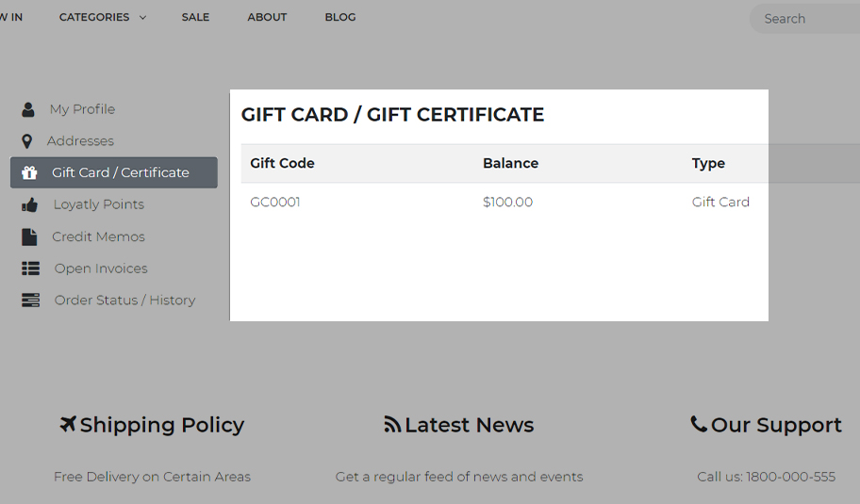This screenshot has height=504, width=860.
Task: Open the Credit Memos section
Action: coord(98,236)
